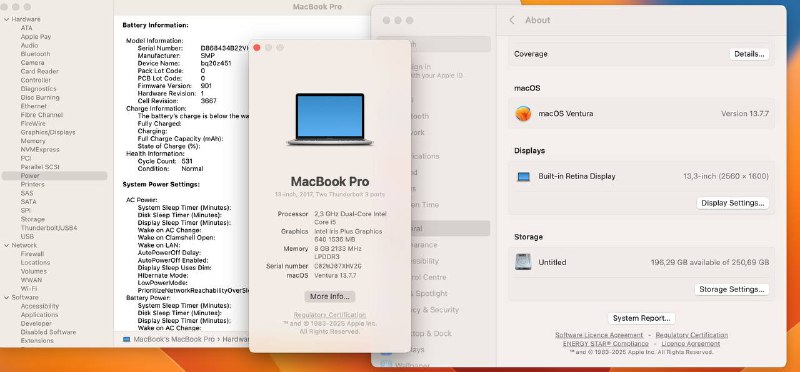Screen dimensions: 800x372
Task: Select Memory in the Hardware list
Action: point(33,141)
